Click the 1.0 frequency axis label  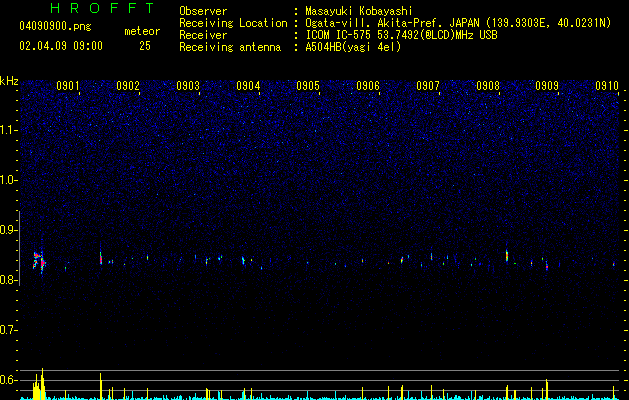click(8, 180)
